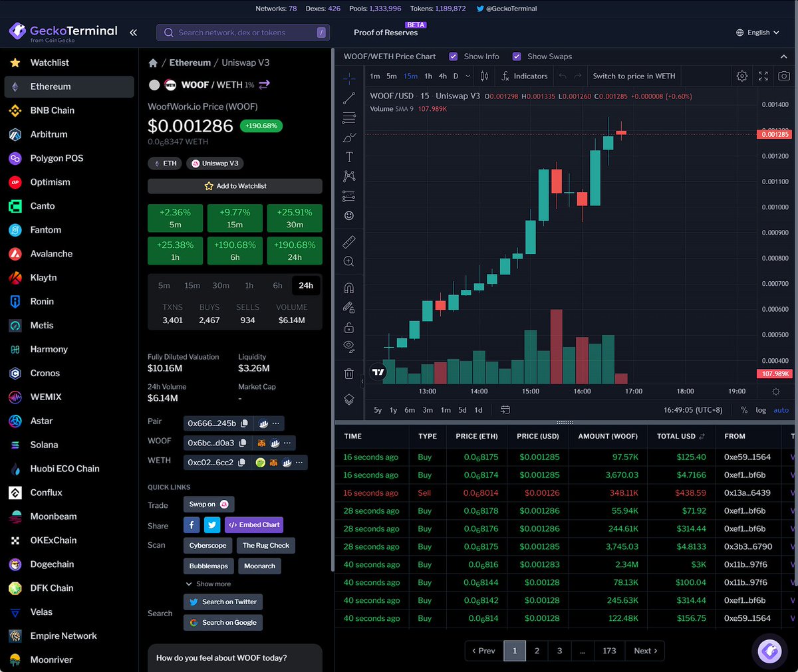This screenshot has height=672, width=798.
Task: Select the chart patterns tool
Action: click(x=349, y=176)
